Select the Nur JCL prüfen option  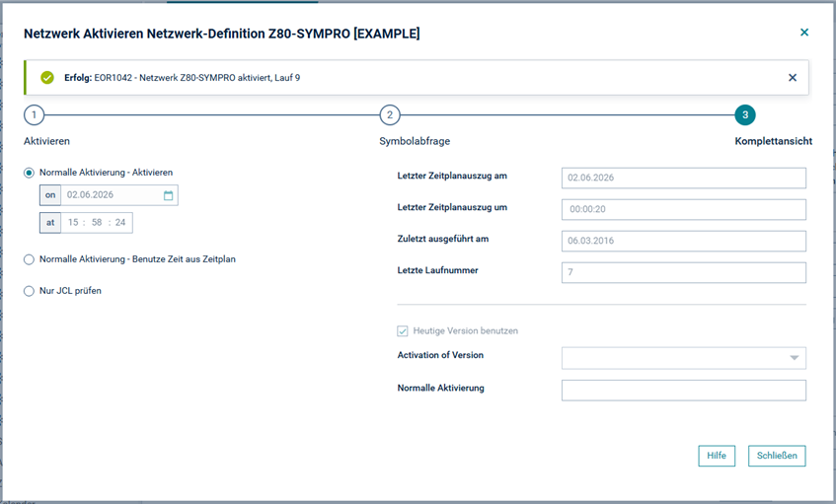point(29,291)
